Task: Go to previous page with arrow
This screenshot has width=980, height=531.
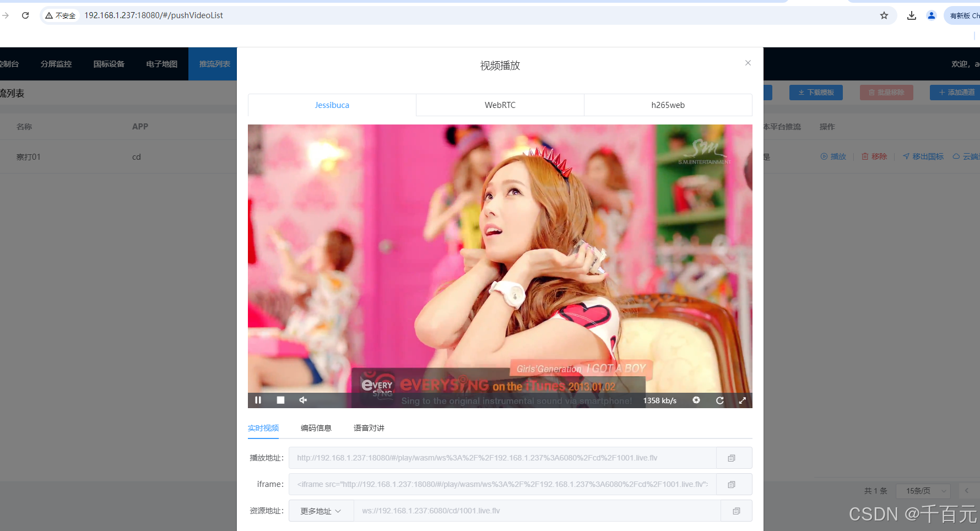Action: [x=966, y=490]
